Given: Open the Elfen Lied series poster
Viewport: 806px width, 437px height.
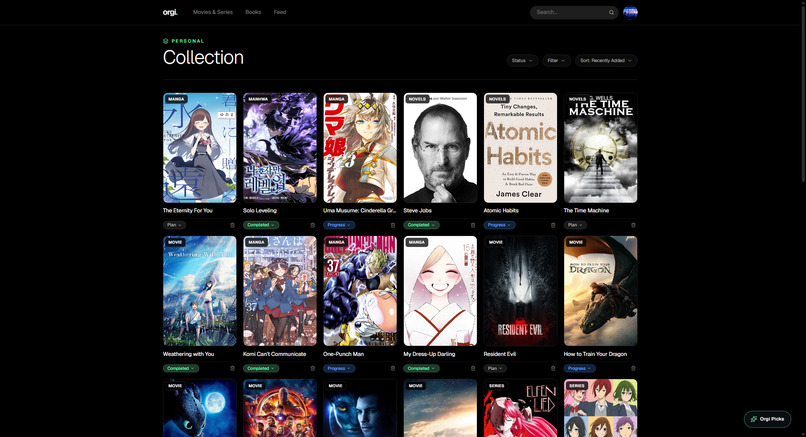Looking at the screenshot, I should [520, 408].
